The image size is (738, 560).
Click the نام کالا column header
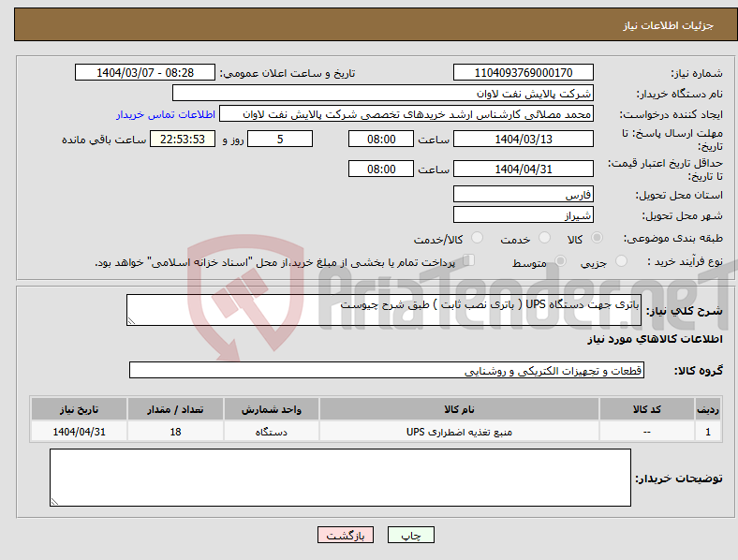pyautogui.click(x=459, y=409)
